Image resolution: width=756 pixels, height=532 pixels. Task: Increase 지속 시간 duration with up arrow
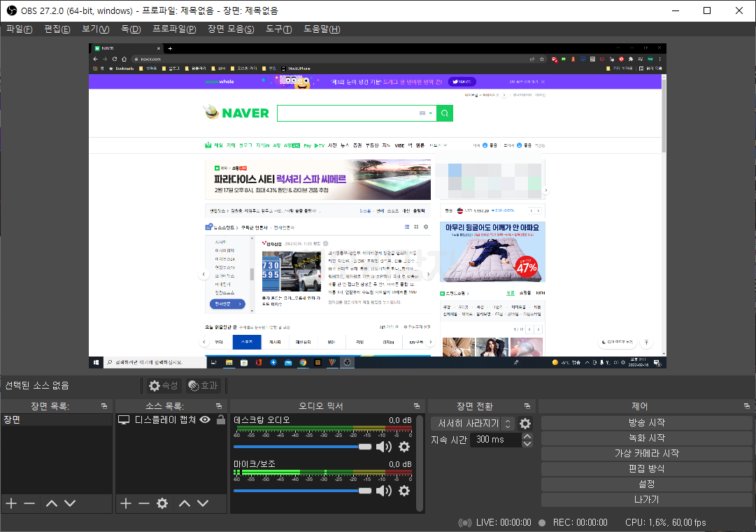coord(527,436)
